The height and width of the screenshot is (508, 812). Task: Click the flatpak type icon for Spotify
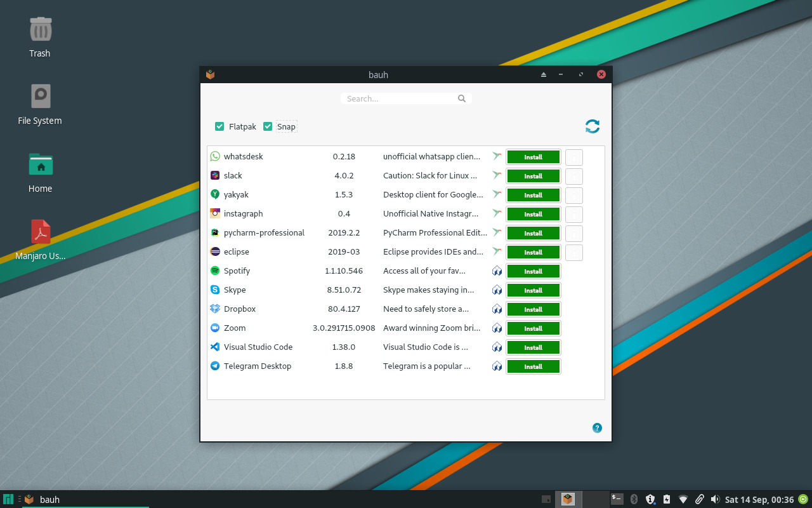(497, 271)
